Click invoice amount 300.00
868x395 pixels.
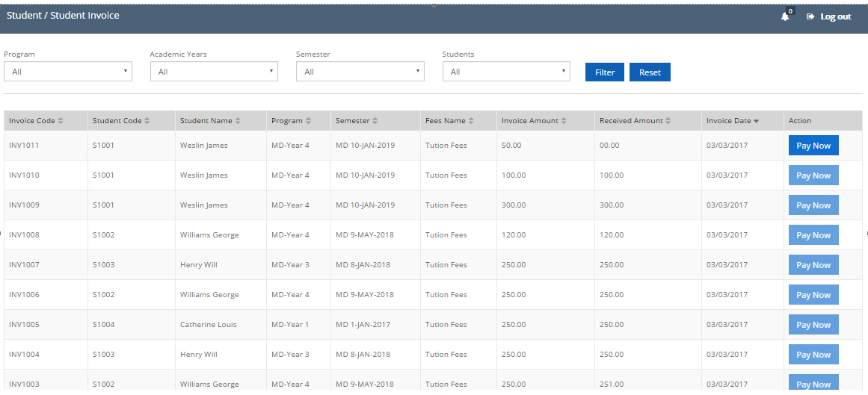click(513, 205)
